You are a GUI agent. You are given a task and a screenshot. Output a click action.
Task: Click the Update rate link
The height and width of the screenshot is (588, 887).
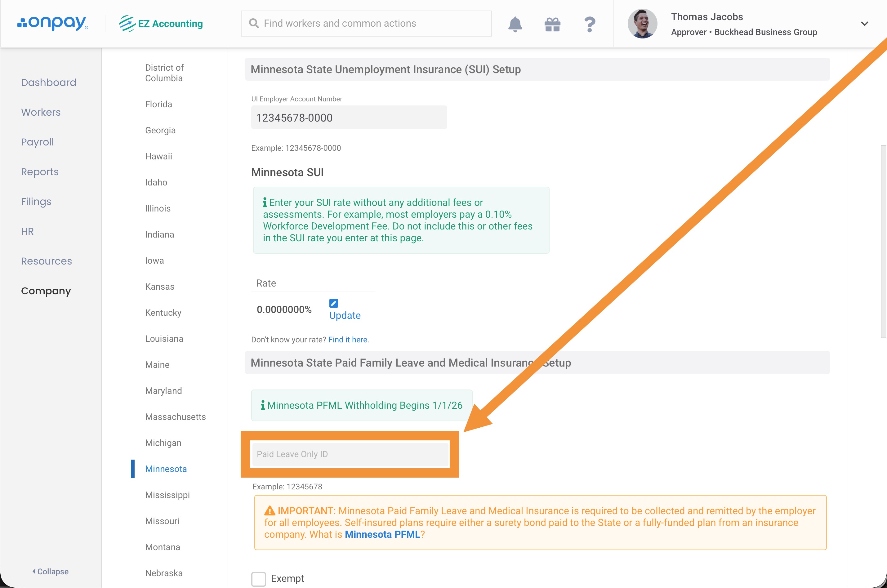click(x=345, y=315)
